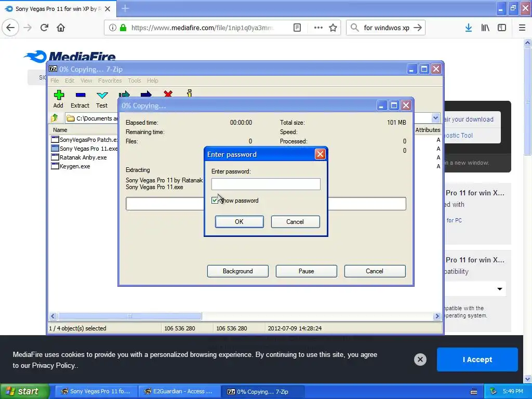The height and width of the screenshot is (399, 532).
Task: Focus the Enter password input field
Action: pyautogui.click(x=265, y=184)
